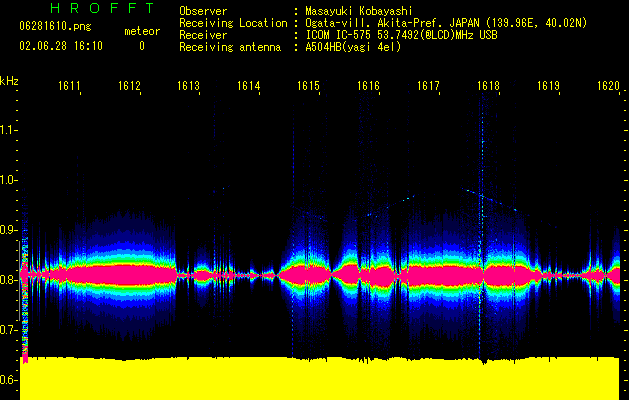629x400 pixels.
Task: Click the Ogata-vill. Akita-Pref. JAPAN location text
Action: click(x=446, y=23)
